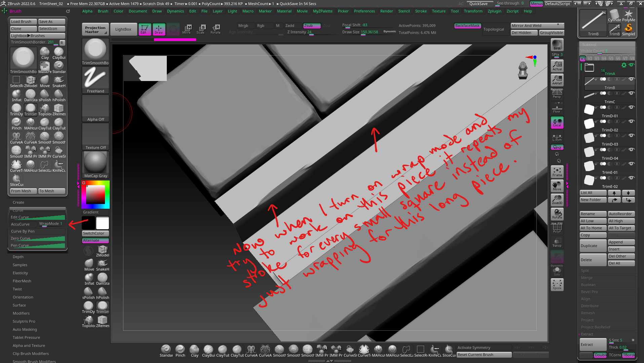Open the Stroke menu

point(421,11)
